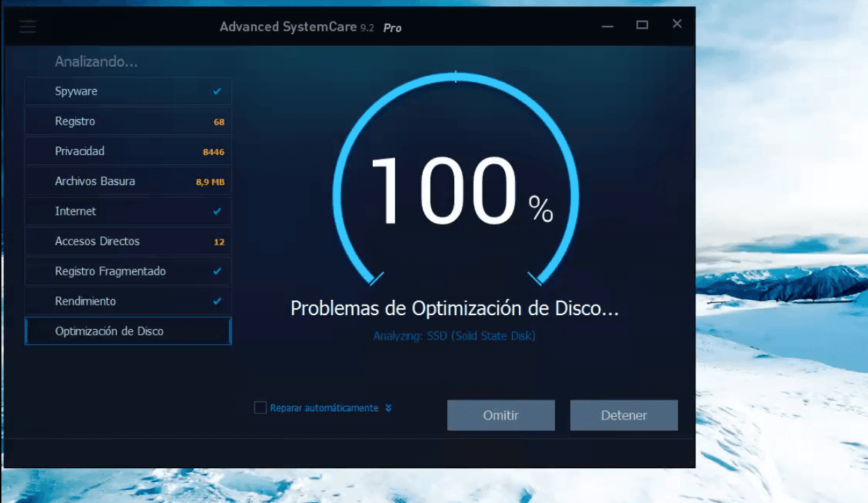Click the Omitir button
Viewport: 868px width, 503px height.
pyautogui.click(x=501, y=415)
